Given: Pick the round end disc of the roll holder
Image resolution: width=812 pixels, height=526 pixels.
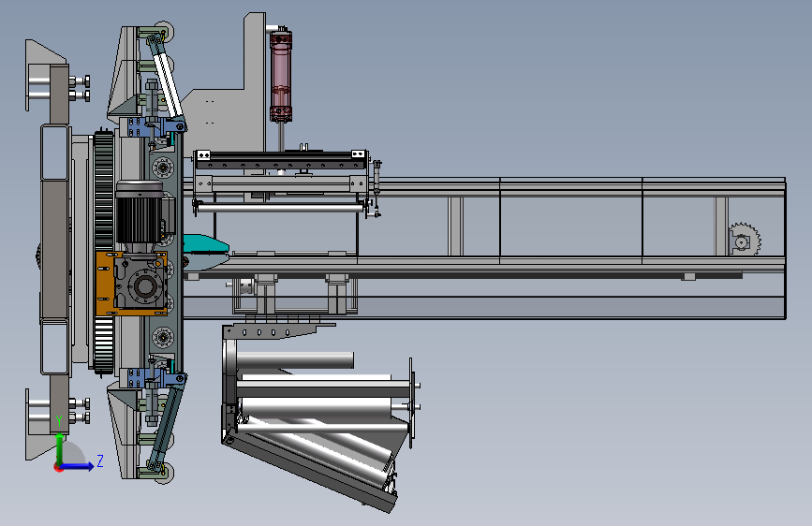Looking at the screenshot, I should point(411,402).
